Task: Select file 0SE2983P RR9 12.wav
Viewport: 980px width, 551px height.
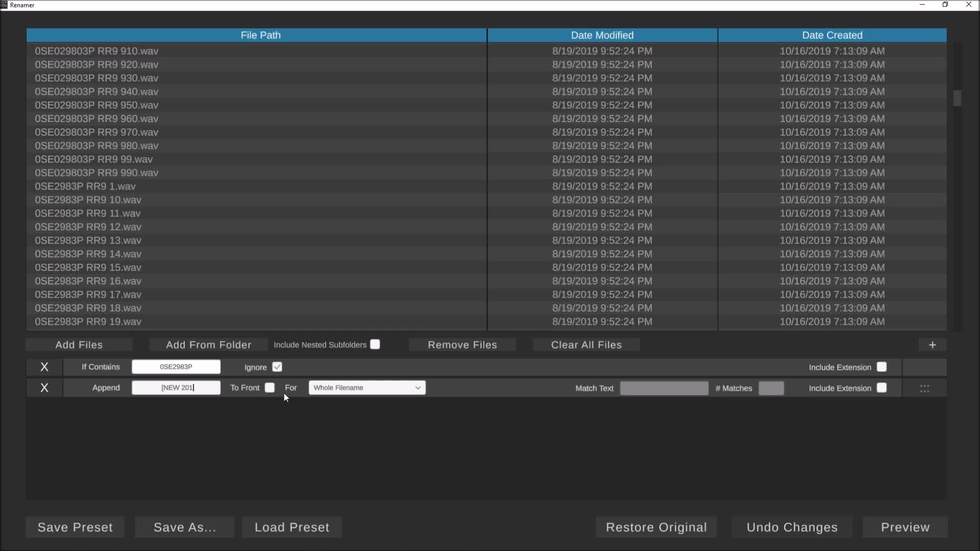Action: pyautogui.click(x=88, y=227)
